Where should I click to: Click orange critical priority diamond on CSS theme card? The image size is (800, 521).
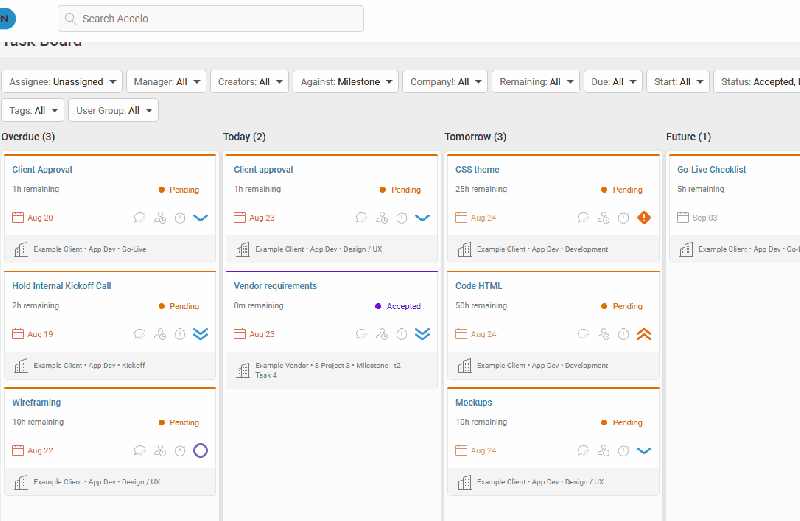click(x=644, y=218)
